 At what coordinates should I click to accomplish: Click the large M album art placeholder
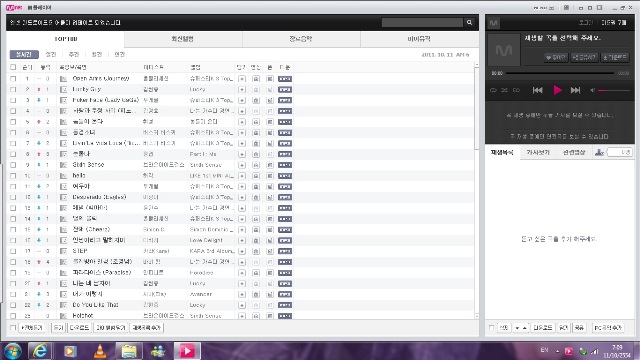[504, 50]
